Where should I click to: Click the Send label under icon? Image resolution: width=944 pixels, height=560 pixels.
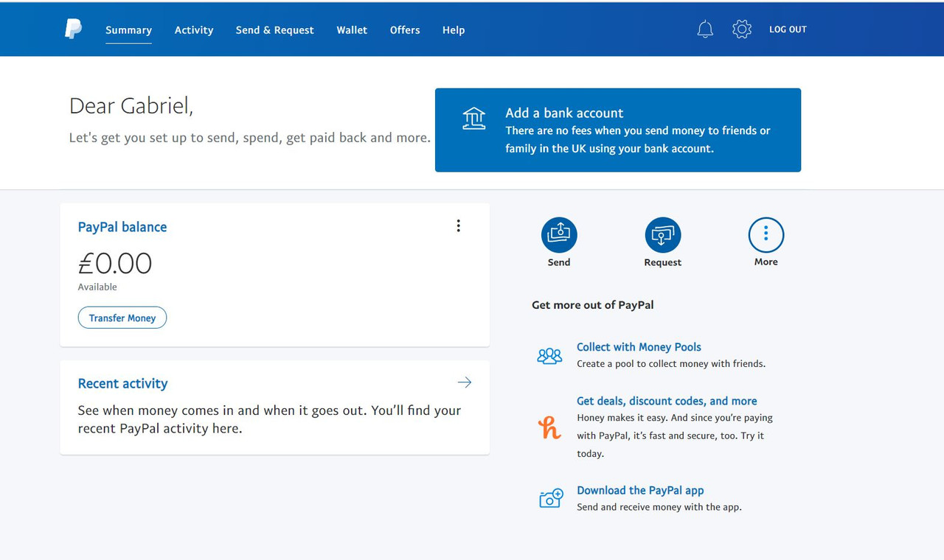[559, 262]
